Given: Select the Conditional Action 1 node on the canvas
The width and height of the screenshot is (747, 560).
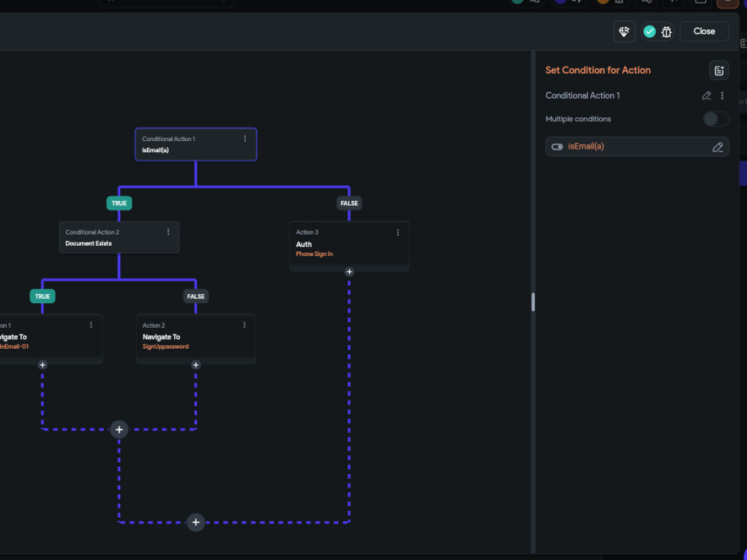Looking at the screenshot, I should click(x=196, y=144).
